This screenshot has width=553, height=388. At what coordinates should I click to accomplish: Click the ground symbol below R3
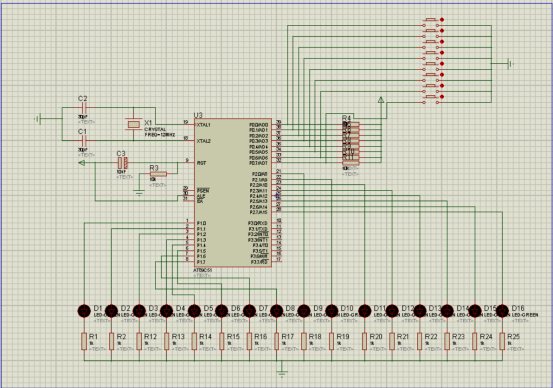pyautogui.click(x=139, y=193)
